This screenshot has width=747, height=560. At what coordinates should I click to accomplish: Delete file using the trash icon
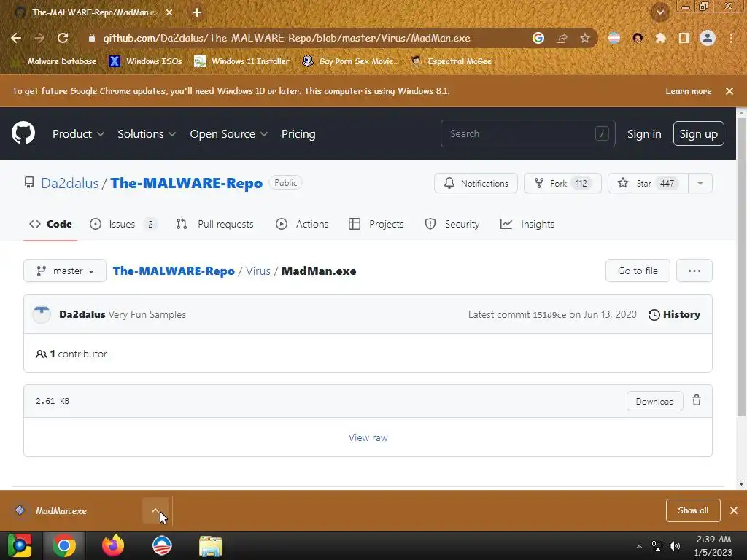tap(697, 400)
